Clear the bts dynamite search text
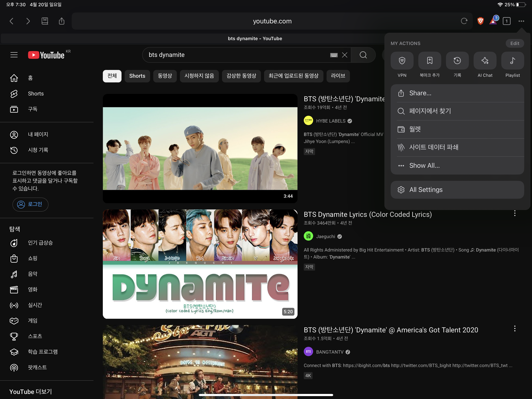Screen dimensions: 532x399 click(x=345, y=55)
